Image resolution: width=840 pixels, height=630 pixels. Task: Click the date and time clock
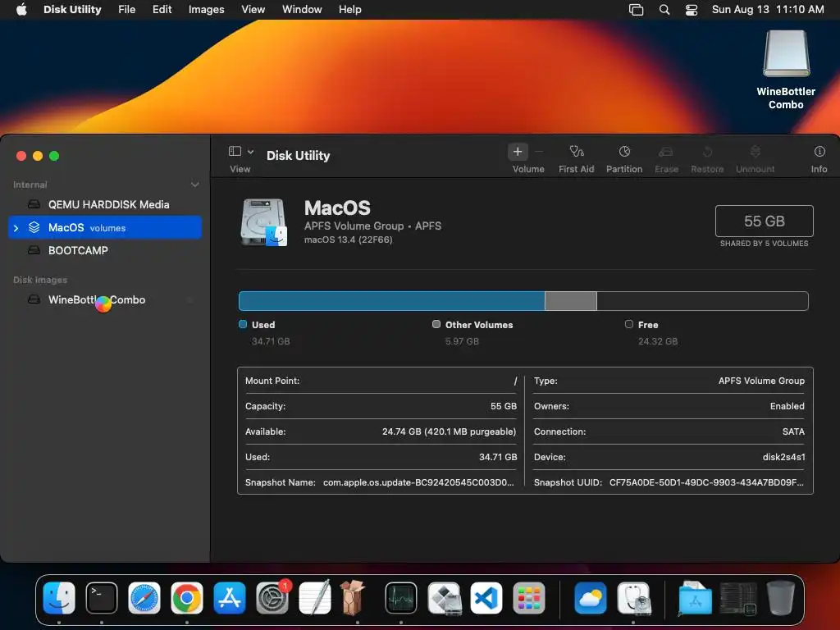[x=768, y=9]
